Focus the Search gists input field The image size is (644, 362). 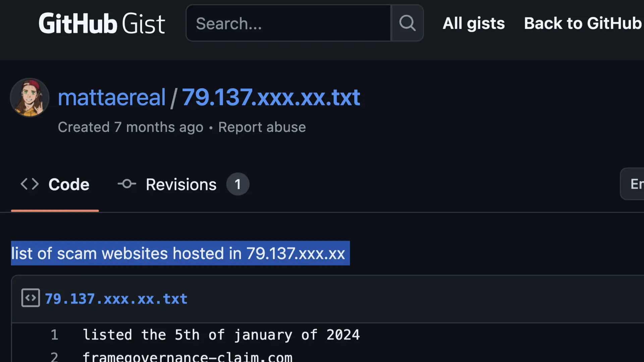[x=288, y=23]
